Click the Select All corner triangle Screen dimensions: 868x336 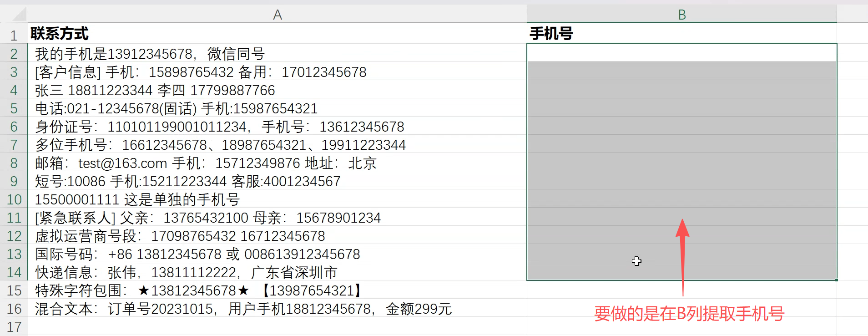(19, 15)
